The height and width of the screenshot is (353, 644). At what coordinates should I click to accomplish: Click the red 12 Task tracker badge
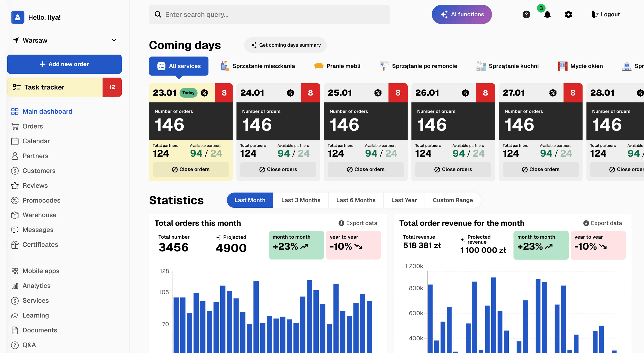point(112,87)
